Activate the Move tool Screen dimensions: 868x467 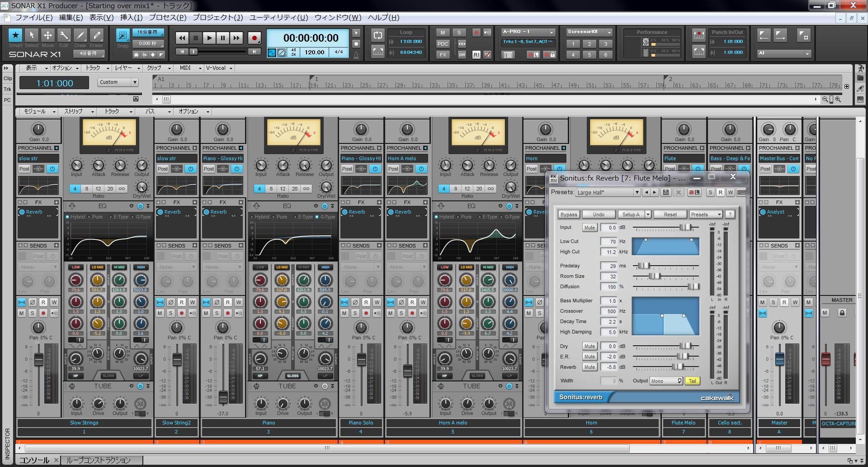tap(47, 35)
